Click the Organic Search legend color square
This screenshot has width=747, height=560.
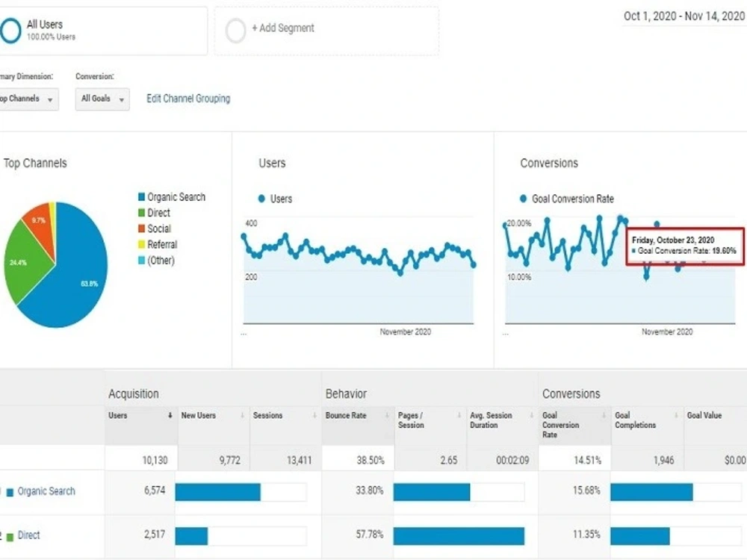click(141, 196)
